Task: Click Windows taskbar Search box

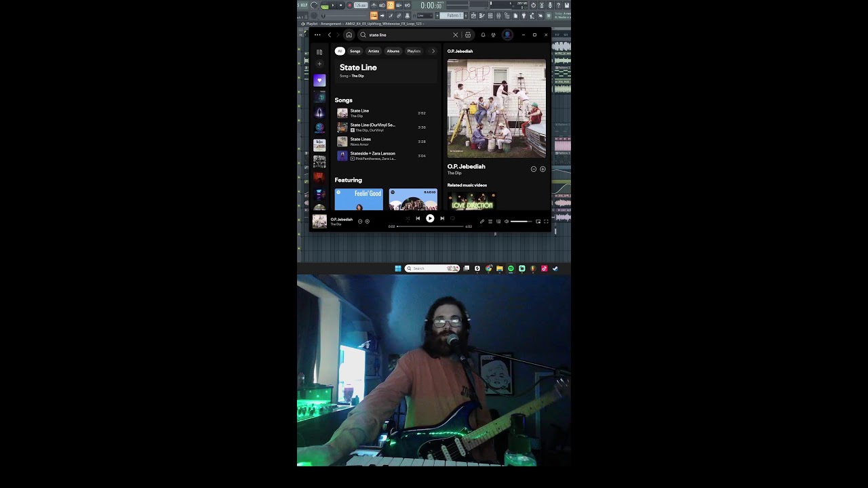Action: tap(432, 268)
